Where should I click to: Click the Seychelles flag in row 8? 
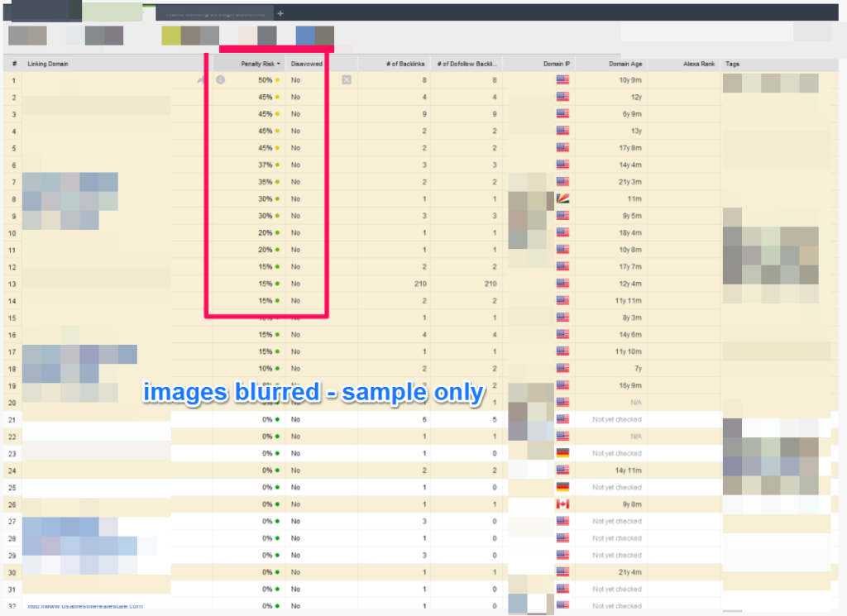pyautogui.click(x=563, y=199)
